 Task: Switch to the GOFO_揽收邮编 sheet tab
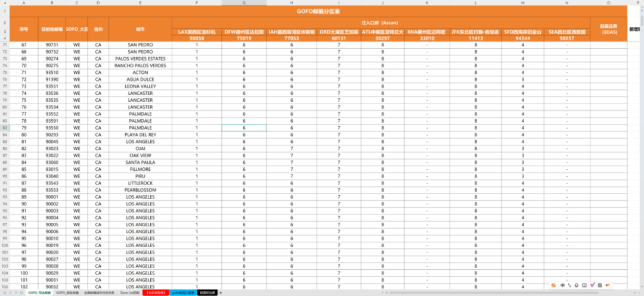pos(67,293)
